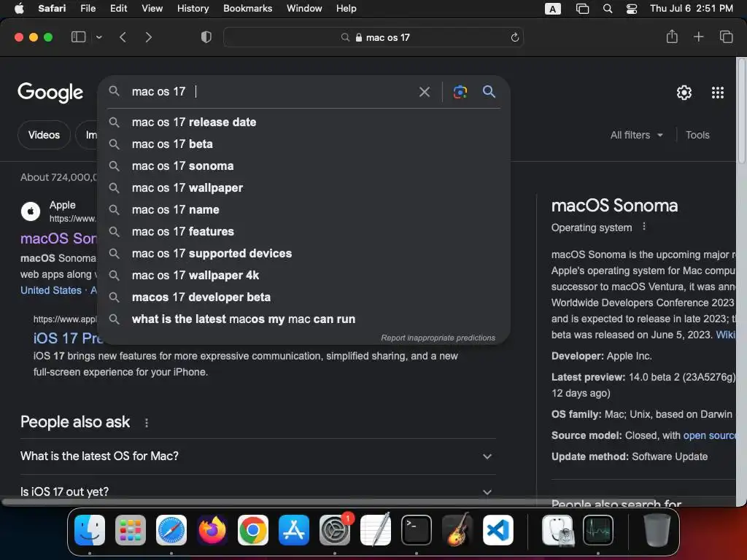Image resolution: width=747 pixels, height=560 pixels.
Task: Open a new tab with plus icon
Action: (698, 36)
